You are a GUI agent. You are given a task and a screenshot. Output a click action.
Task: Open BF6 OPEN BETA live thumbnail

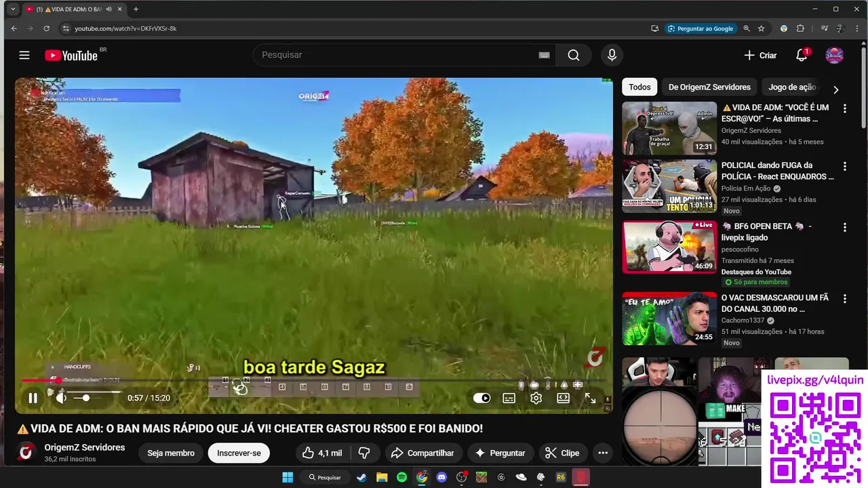click(669, 247)
